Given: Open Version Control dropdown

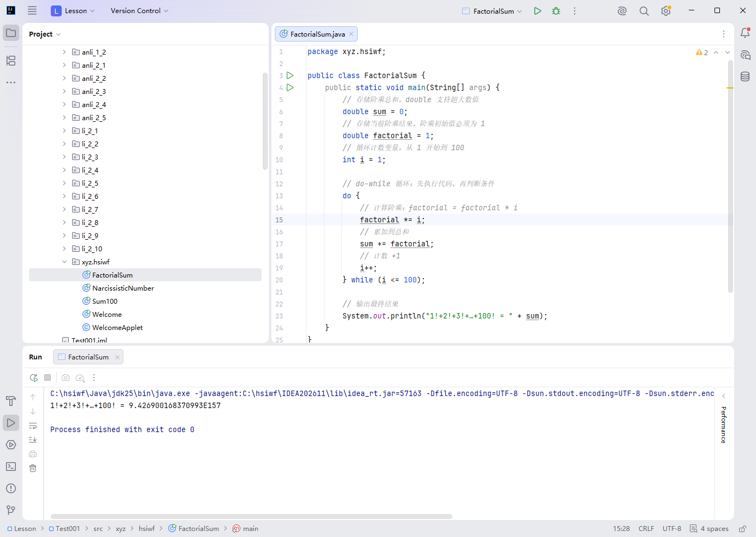Looking at the screenshot, I should click(x=139, y=11).
